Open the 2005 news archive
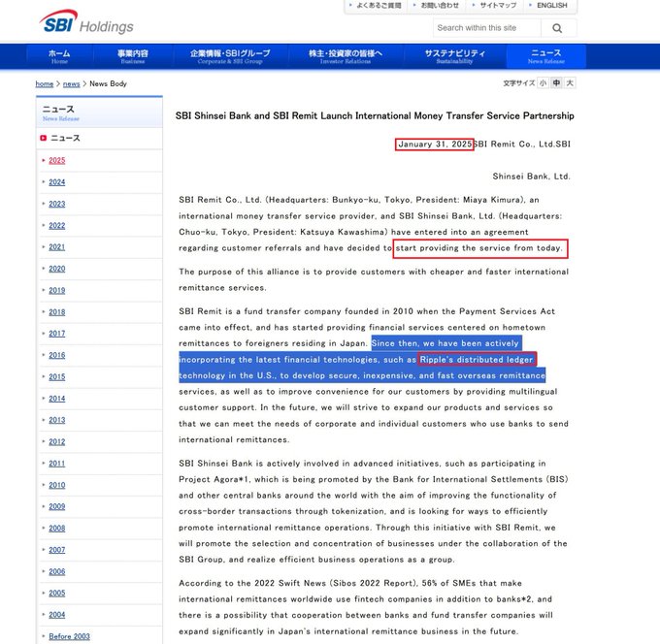660x644 pixels. [57, 593]
